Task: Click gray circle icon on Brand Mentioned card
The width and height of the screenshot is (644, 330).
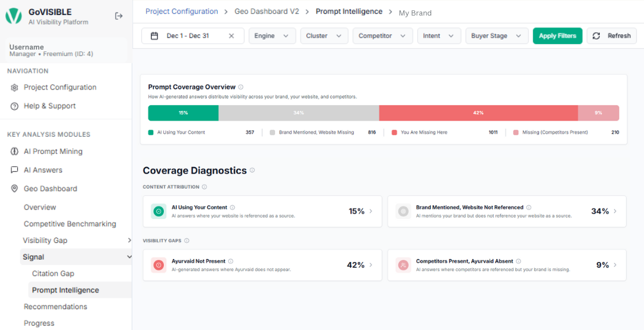Action: tap(403, 211)
